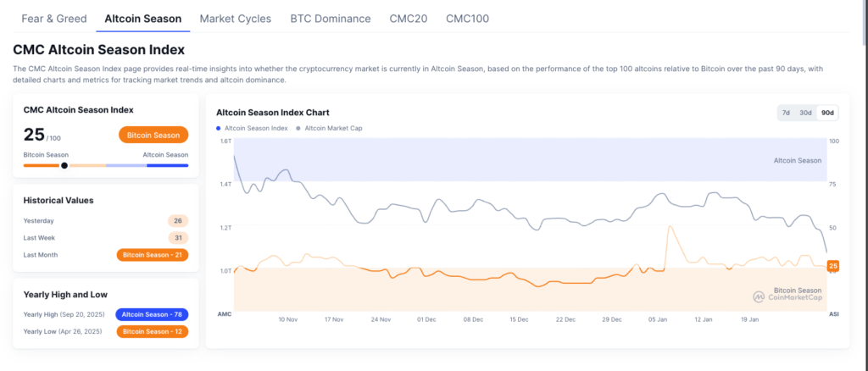Click the Bitcoin Season - 12 yearly low badge
Image resolution: width=868 pixels, height=371 pixels.
tap(152, 331)
